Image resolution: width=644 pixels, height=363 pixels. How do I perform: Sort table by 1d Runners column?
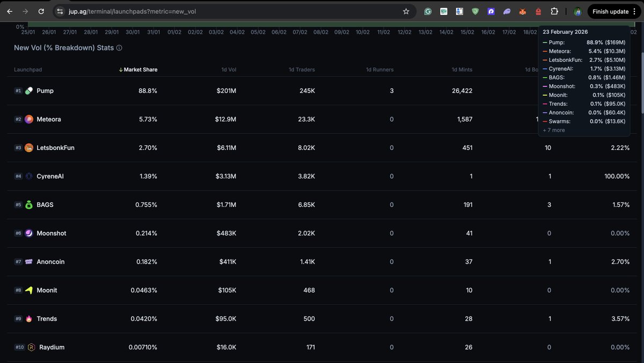(x=379, y=70)
